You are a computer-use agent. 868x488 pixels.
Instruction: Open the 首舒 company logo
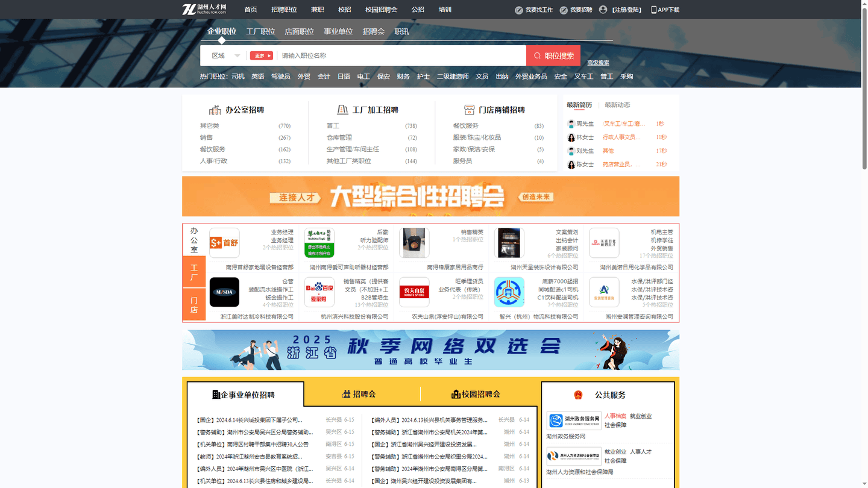click(224, 243)
